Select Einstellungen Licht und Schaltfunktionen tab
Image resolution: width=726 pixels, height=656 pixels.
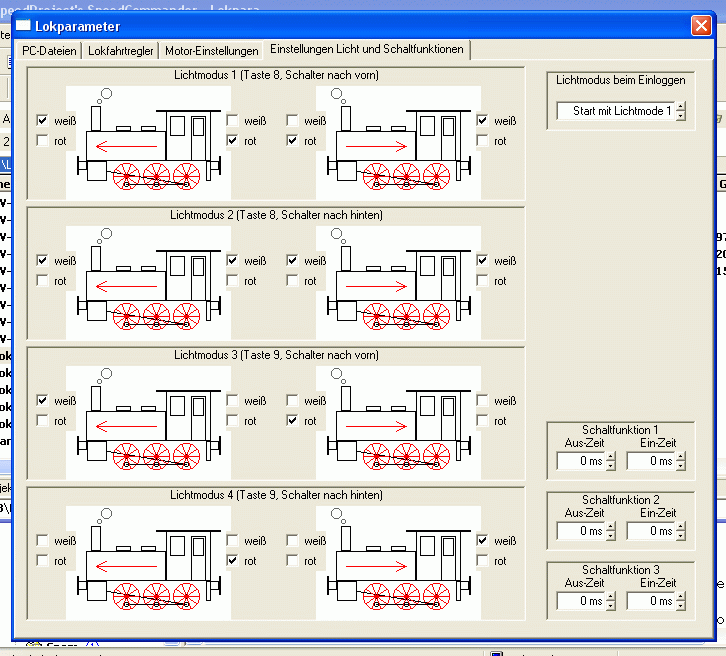(367, 50)
